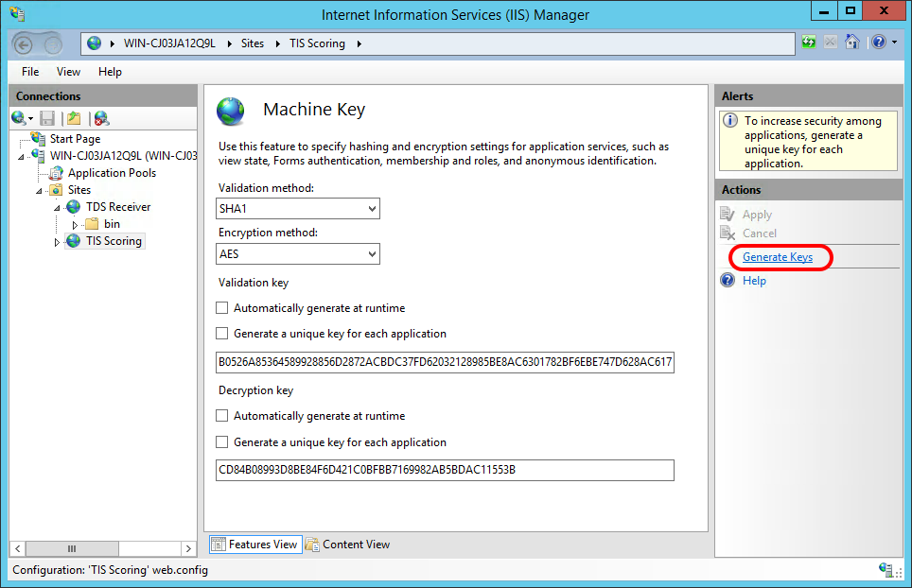Click the TDS Receiver site globe icon
912x588 pixels.
(73, 207)
